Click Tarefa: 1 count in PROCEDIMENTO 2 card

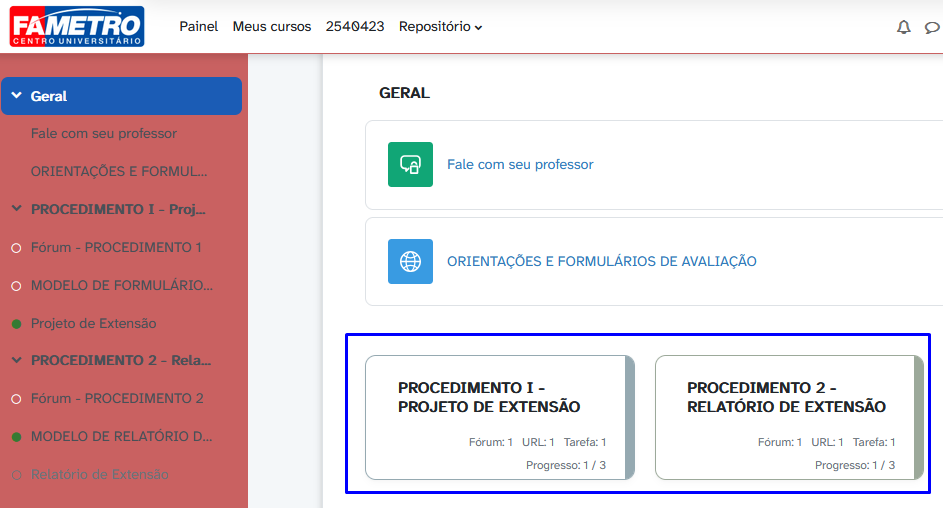(874, 442)
